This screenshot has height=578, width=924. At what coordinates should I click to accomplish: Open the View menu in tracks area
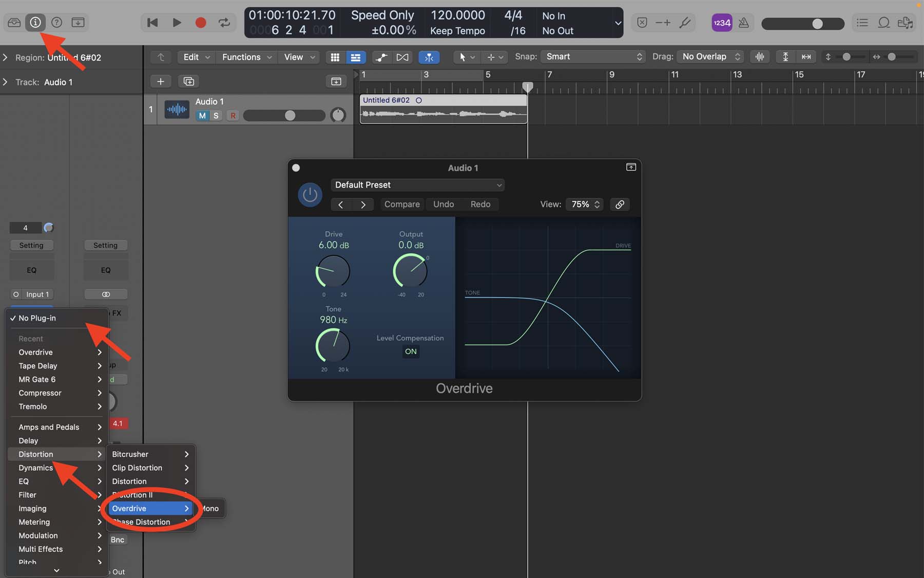[299, 57]
